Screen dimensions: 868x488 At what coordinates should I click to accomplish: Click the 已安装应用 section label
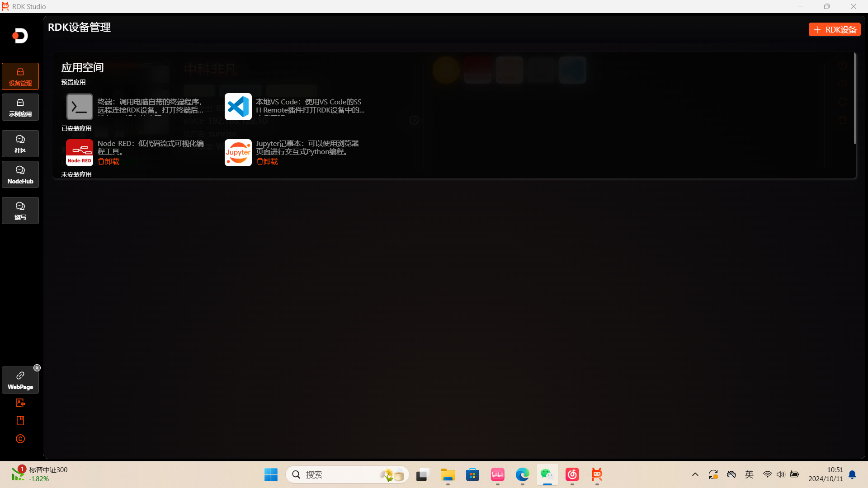pyautogui.click(x=76, y=128)
